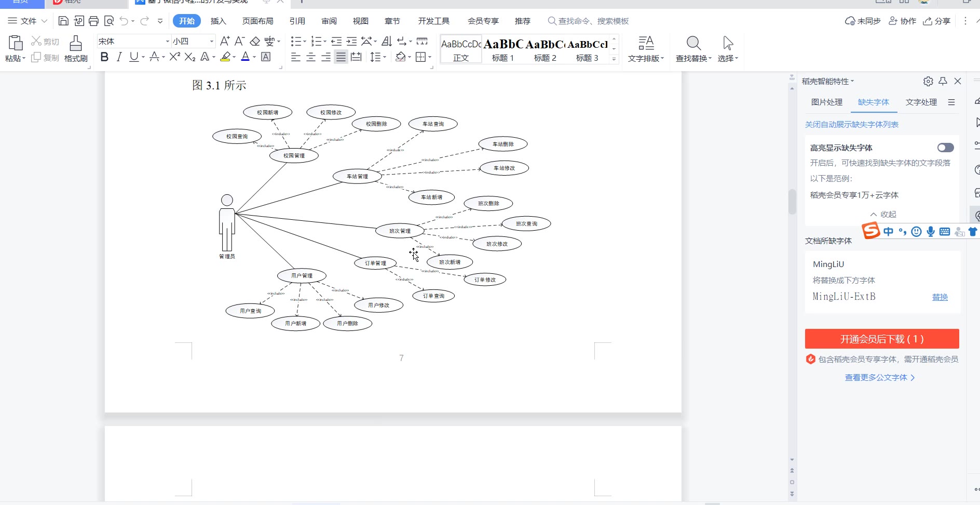The image size is (980, 505).
Task: Click the document vertical scrollbar
Action: pos(792,202)
